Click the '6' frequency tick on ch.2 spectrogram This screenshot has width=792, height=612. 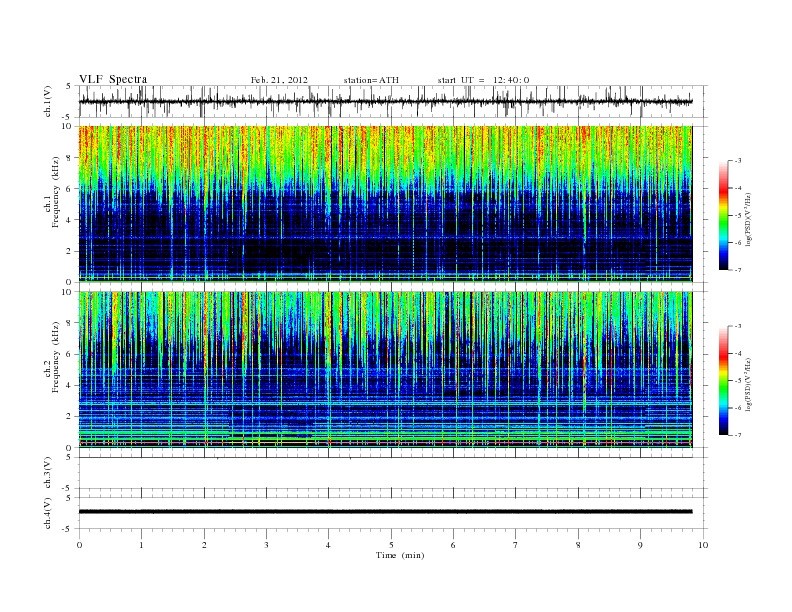(x=70, y=354)
